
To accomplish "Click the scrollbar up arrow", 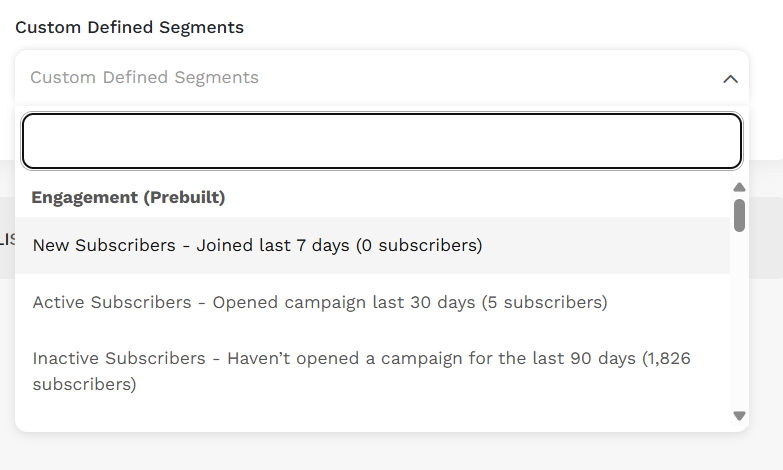I will tap(739, 187).
